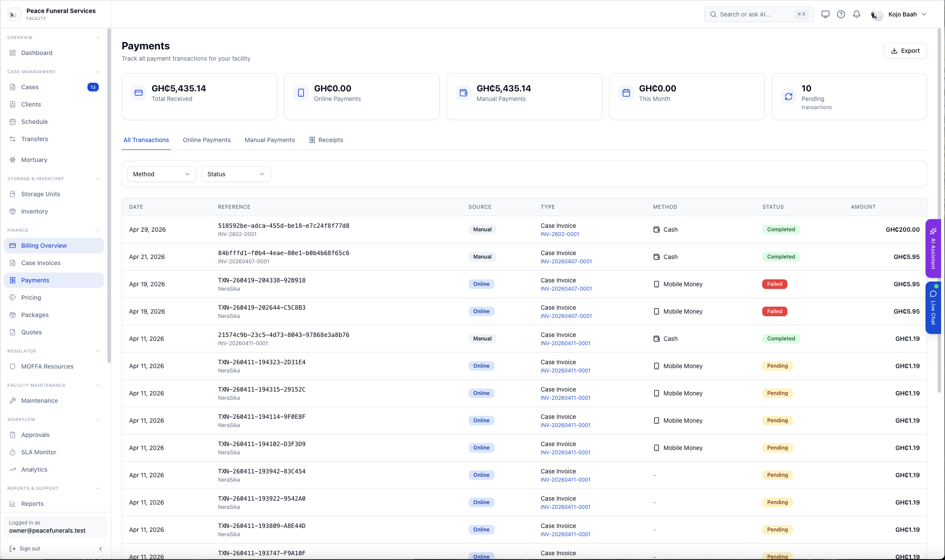Click the Export button
The image size is (945, 560).
tap(905, 51)
